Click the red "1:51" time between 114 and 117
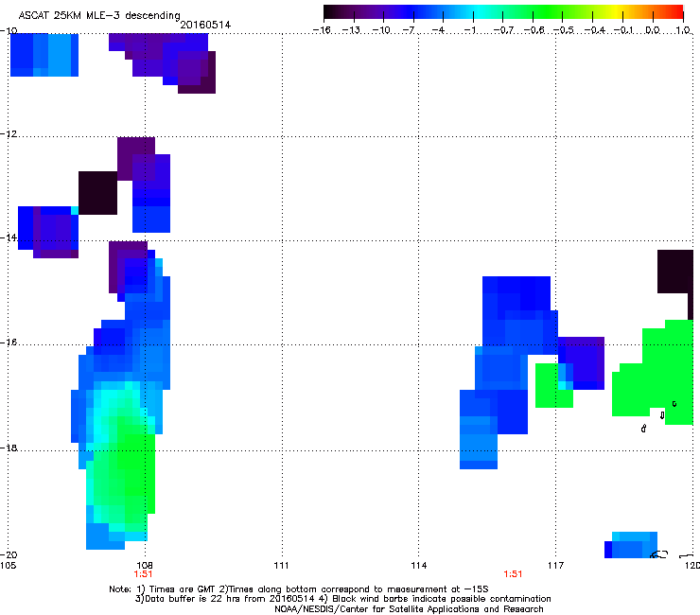Image resolution: width=700 pixels, height=615 pixels. (x=513, y=574)
